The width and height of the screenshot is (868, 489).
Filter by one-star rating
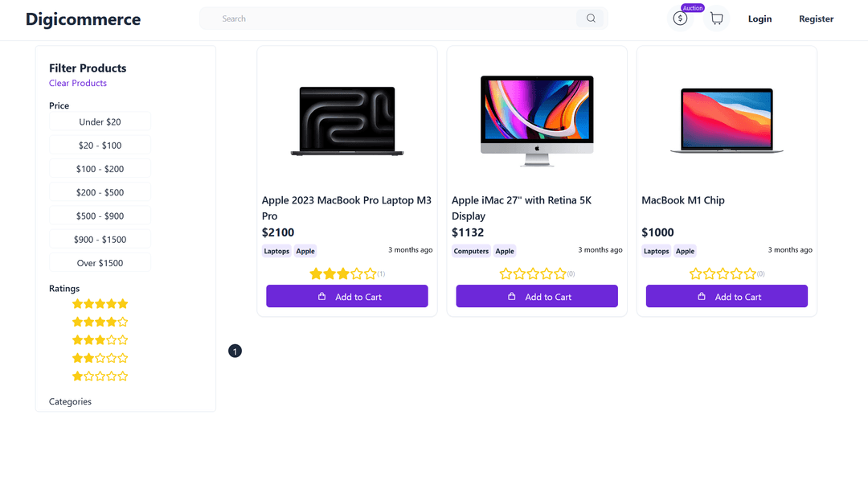100,376
